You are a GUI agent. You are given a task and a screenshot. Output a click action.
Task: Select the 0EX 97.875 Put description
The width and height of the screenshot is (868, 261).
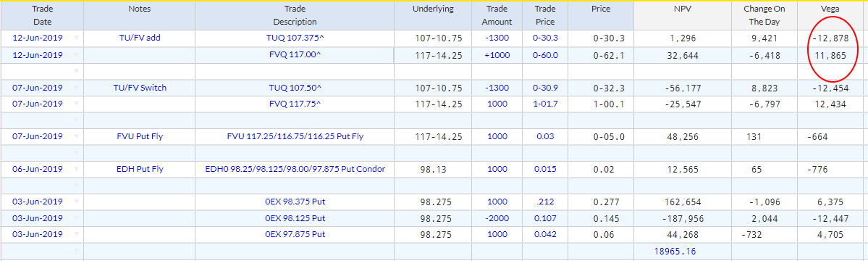tap(295, 235)
